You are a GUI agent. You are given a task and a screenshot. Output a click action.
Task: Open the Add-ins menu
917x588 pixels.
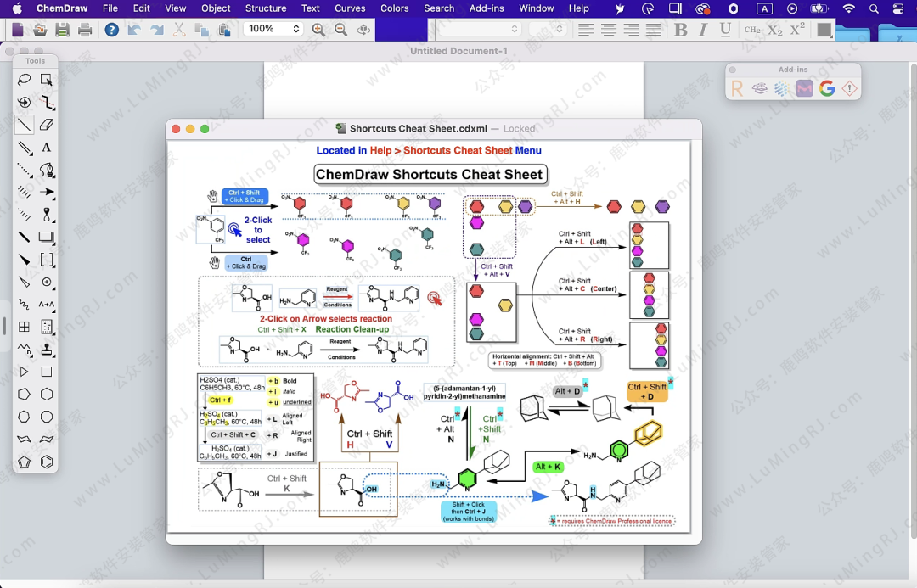point(487,8)
